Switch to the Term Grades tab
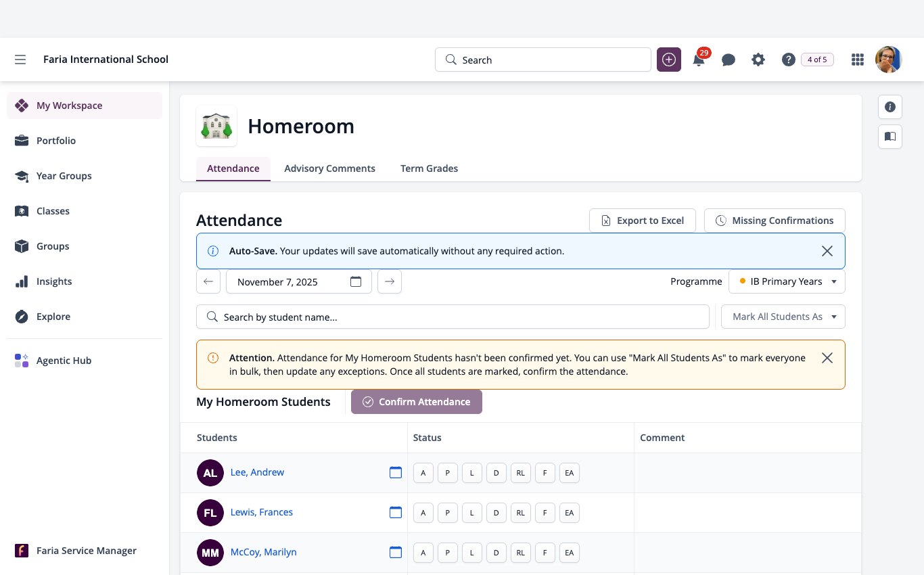Viewport: 924px width, 575px height. tap(429, 168)
